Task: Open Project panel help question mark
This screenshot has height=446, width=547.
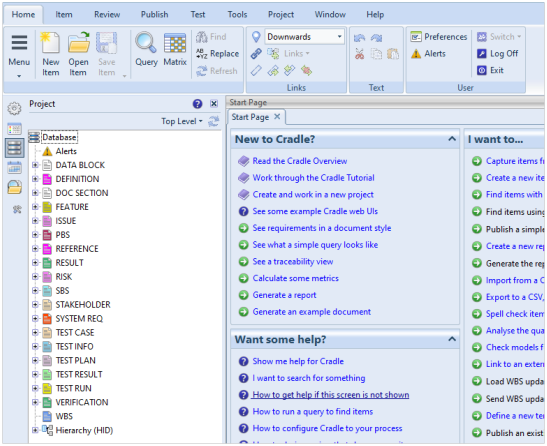Action: point(197,104)
